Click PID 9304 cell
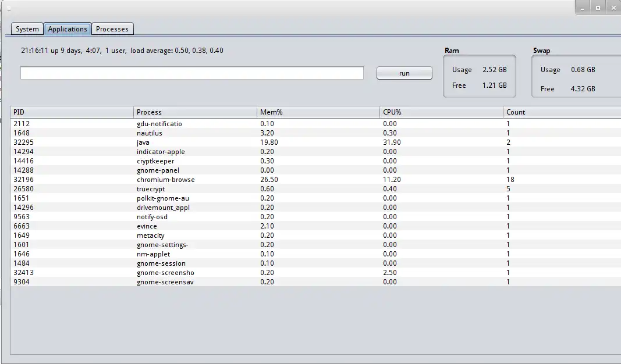 point(22,281)
